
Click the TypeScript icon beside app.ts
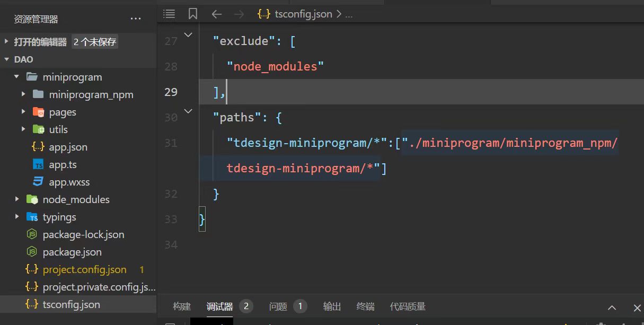coord(38,164)
